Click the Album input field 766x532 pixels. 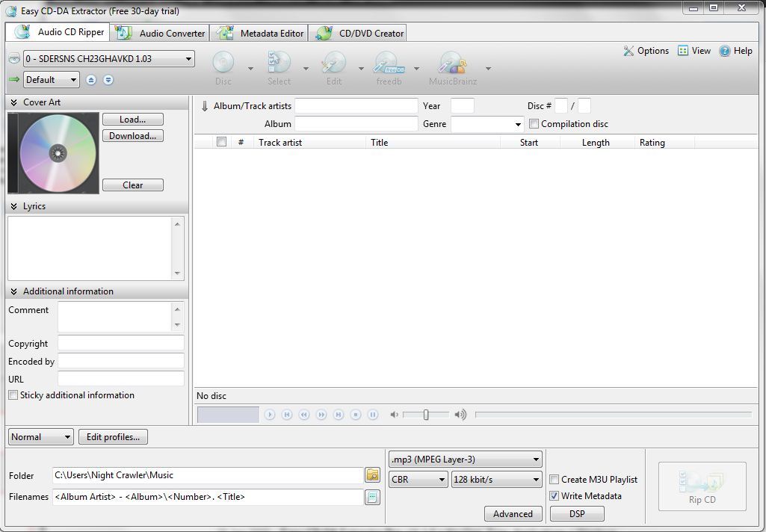[356, 124]
